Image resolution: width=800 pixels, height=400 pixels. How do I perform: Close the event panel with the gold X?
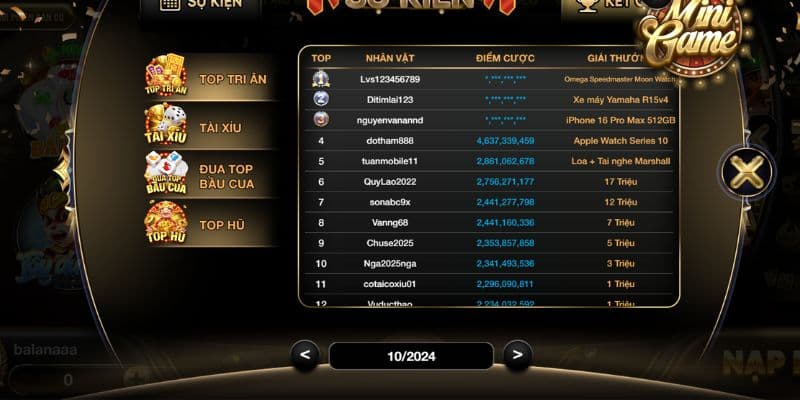pyautogui.click(x=746, y=172)
